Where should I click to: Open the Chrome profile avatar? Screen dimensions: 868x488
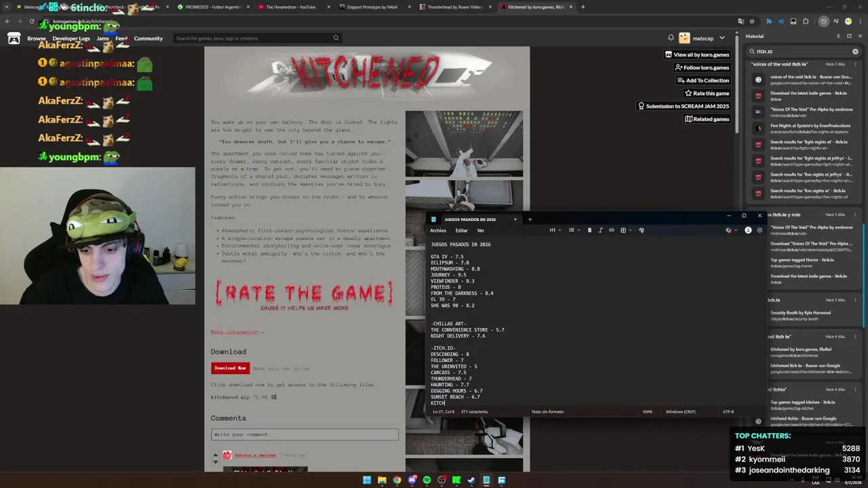point(848,21)
